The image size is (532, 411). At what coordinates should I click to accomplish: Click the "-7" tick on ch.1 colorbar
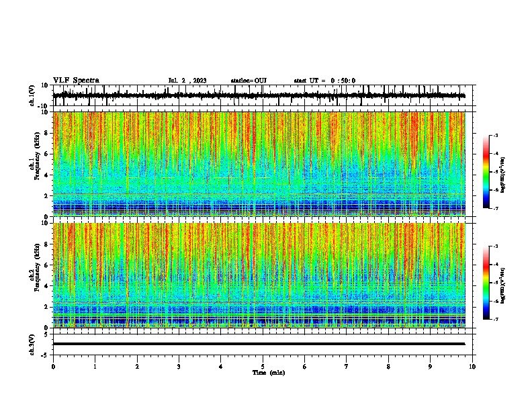pos(496,208)
